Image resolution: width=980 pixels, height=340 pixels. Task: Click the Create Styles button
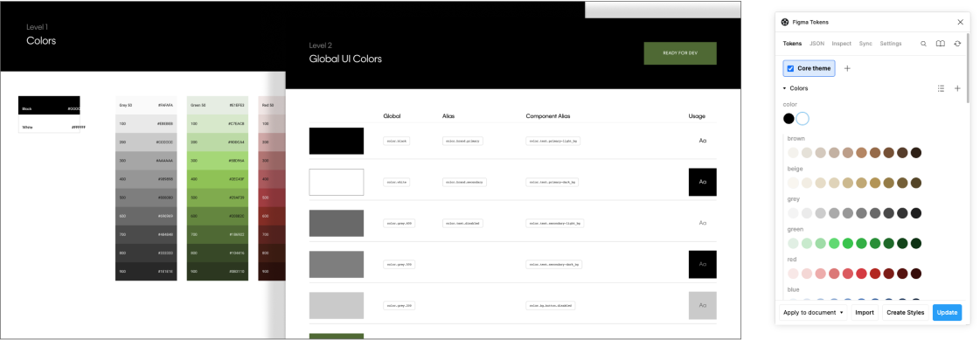(905, 313)
